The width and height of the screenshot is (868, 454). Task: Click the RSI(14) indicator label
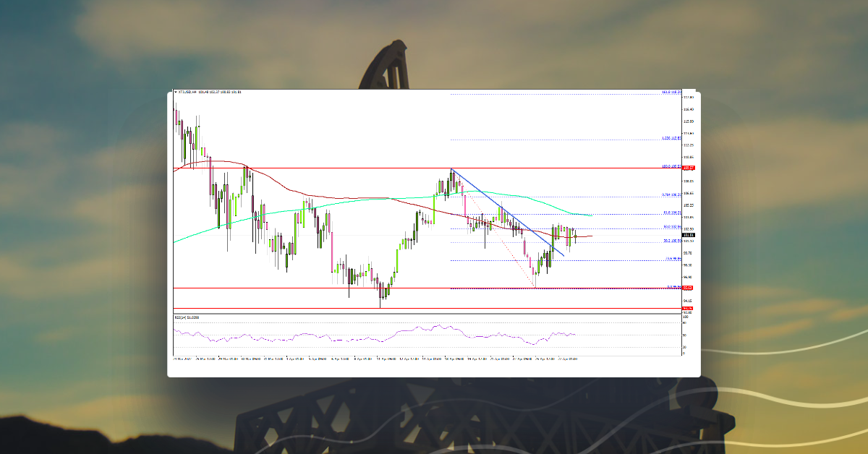coord(182,317)
